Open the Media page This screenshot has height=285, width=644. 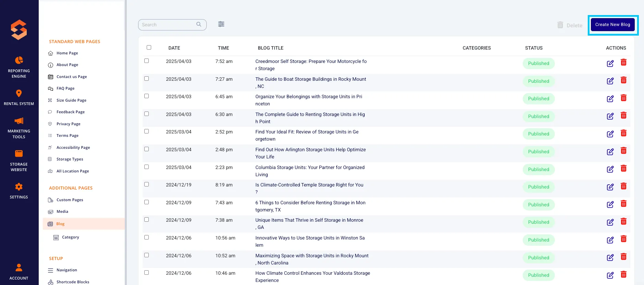pyautogui.click(x=62, y=211)
